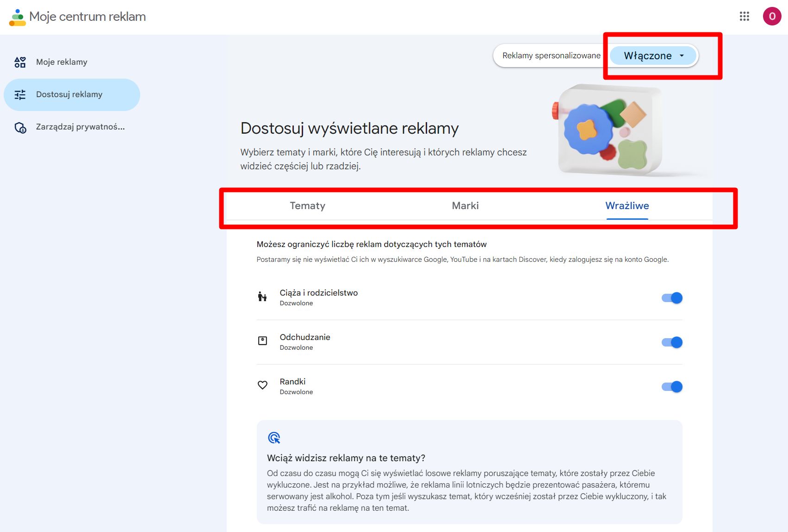This screenshot has height=532, width=788.
Task: Turn off the Randki toggle
Action: coord(672,387)
